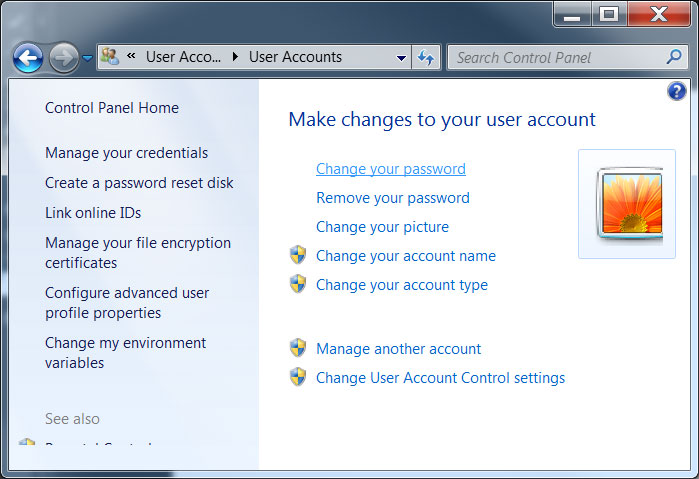Click the User Accounts address bar icon
Viewport: 699px width, 479px height.
coord(111,57)
